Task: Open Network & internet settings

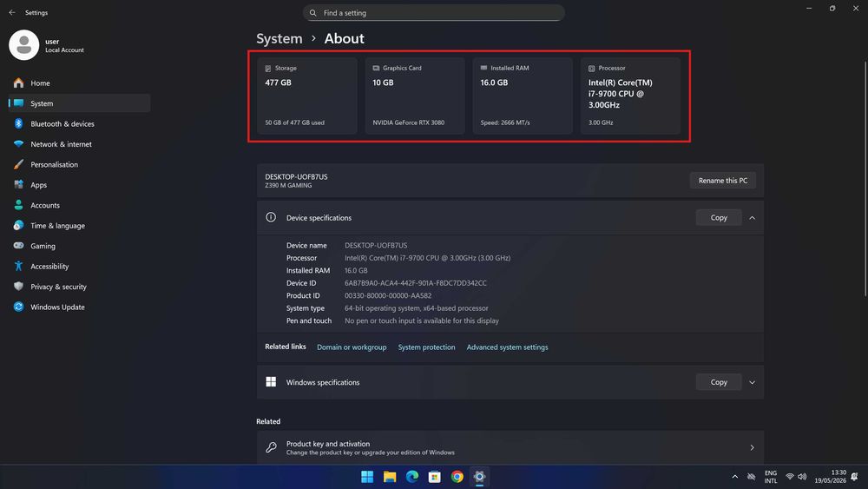Action: pos(79,144)
